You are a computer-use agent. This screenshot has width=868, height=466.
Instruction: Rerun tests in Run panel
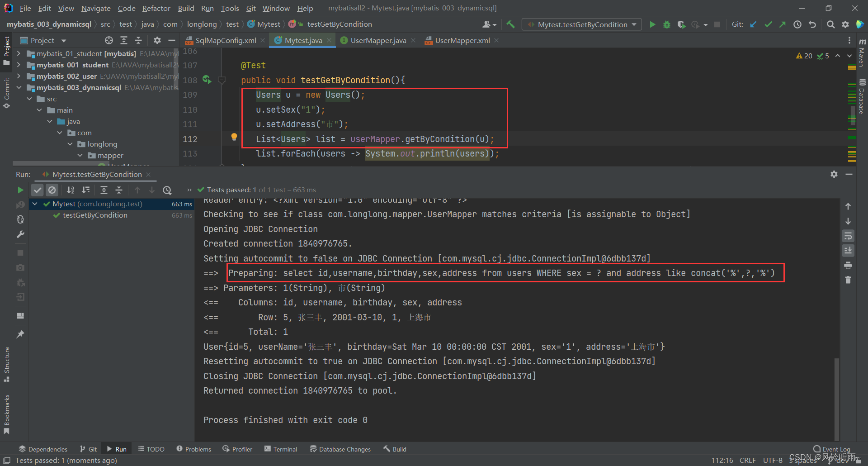tap(20, 190)
